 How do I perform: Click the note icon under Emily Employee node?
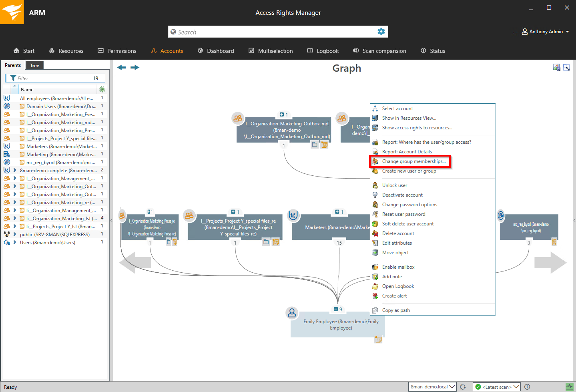[x=378, y=340]
